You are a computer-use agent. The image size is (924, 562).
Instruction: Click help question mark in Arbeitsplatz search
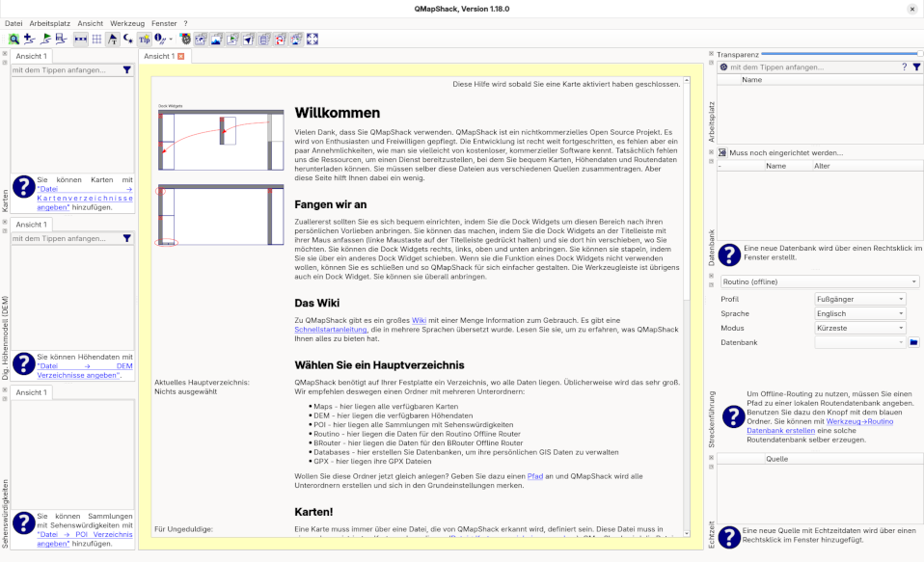point(904,67)
